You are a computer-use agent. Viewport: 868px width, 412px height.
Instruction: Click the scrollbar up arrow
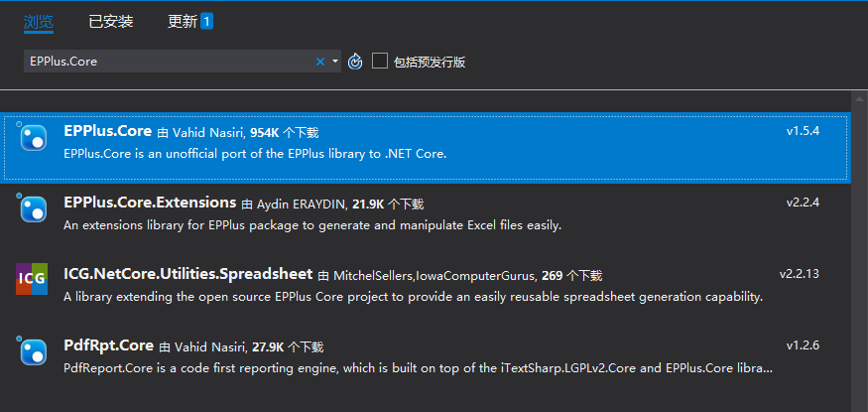[x=859, y=98]
